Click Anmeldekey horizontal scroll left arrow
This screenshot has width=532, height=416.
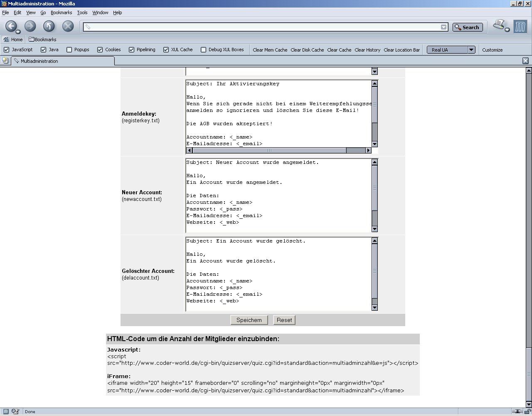tap(189, 150)
